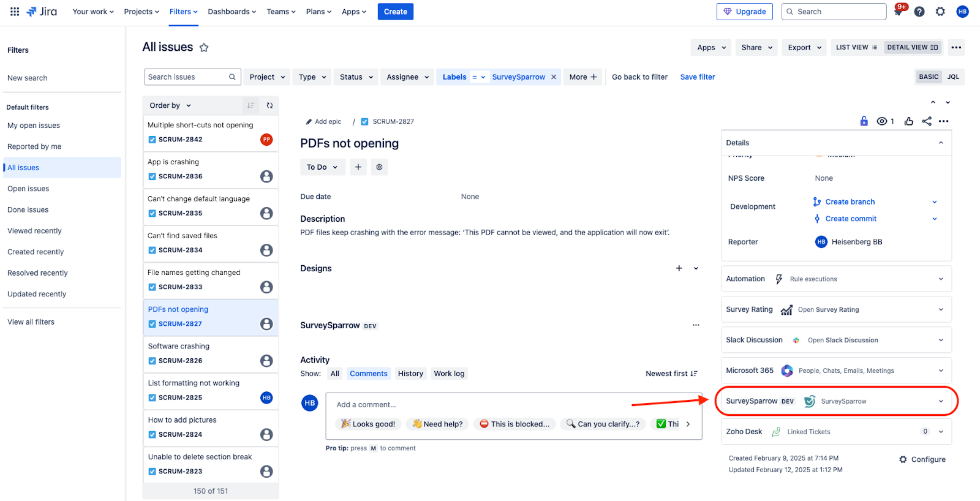The height and width of the screenshot is (501, 980).
Task: Open the To Do status dropdown
Action: tap(322, 167)
